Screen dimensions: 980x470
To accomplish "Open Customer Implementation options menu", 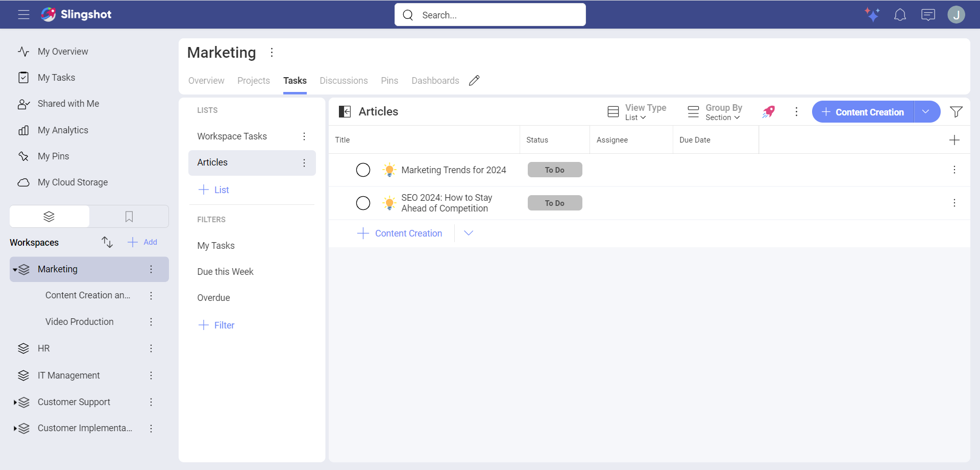I will point(151,428).
